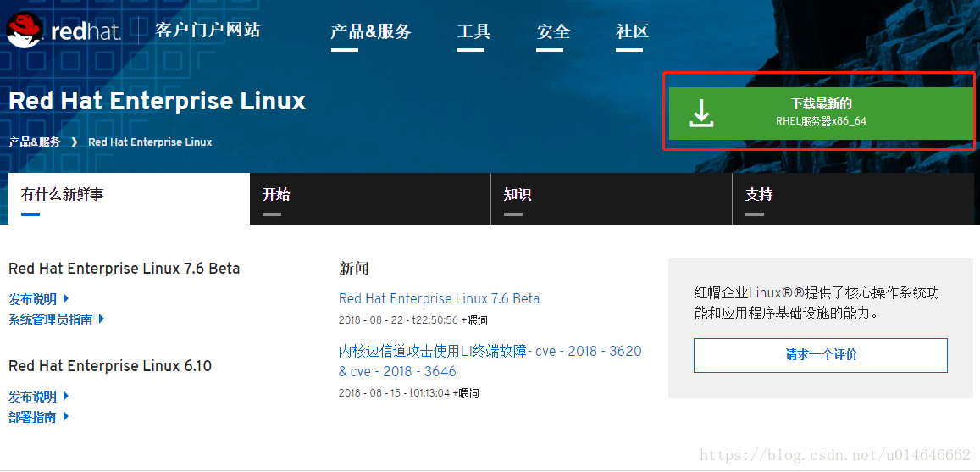The image size is (980, 472).
Task: Click the Red Hat logo
Action: pos(64,31)
